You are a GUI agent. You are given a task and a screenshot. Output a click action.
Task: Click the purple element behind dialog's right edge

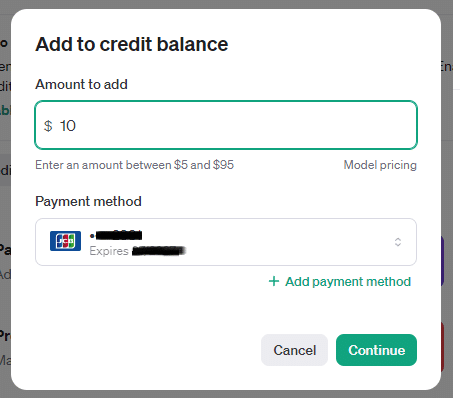coord(442,261)
